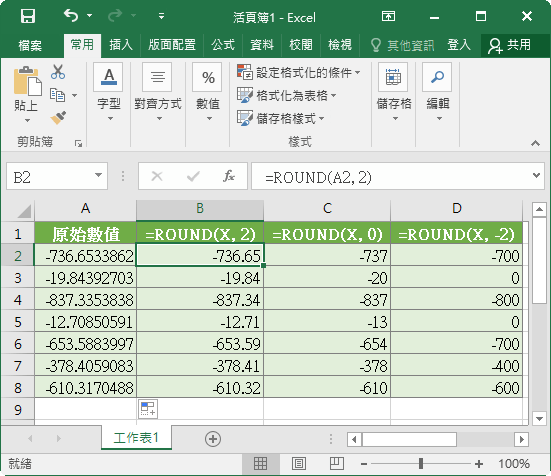Click cell containing -736.6533862
This screenshot has height=476, width=551.
(x=85, y=256)
